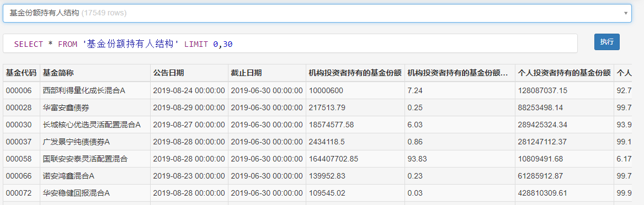
Task: Select the 基金简称 column header
Action: 95,73
